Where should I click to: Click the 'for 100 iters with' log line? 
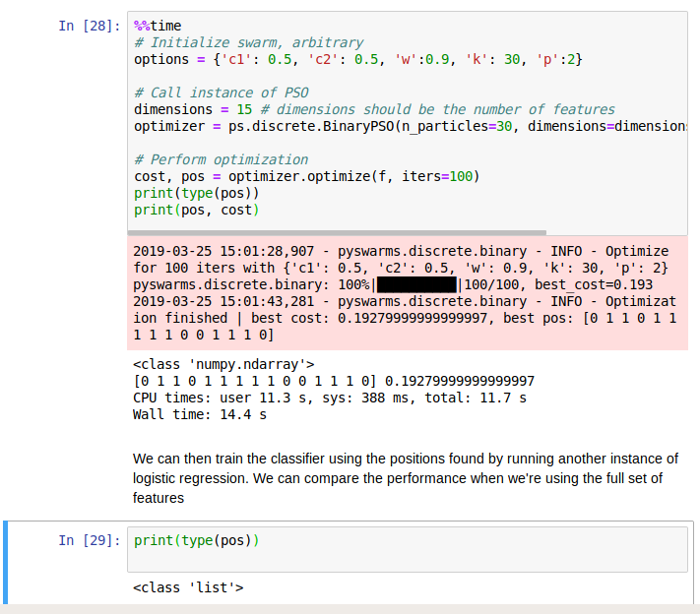[x=401, y=268]
